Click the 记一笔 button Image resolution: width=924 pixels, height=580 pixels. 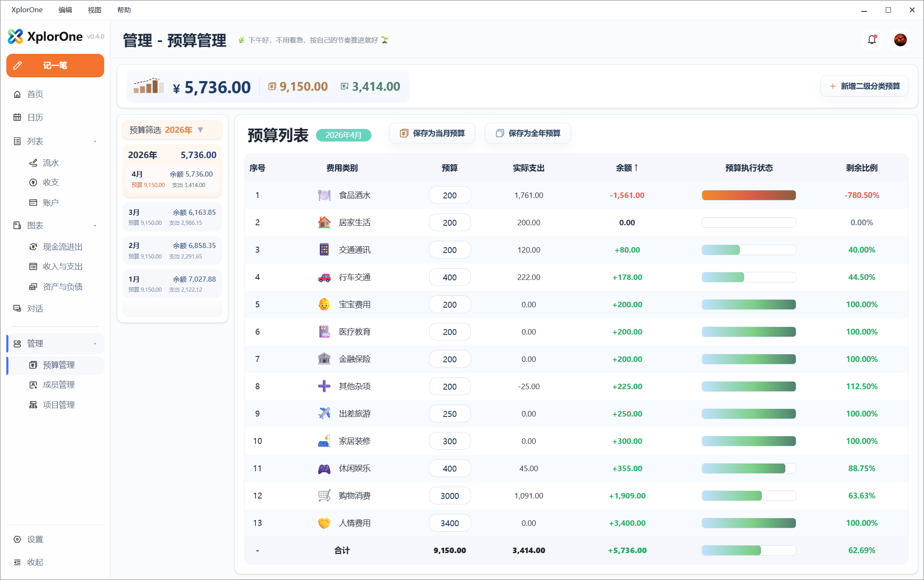click(x=55, y=66)
